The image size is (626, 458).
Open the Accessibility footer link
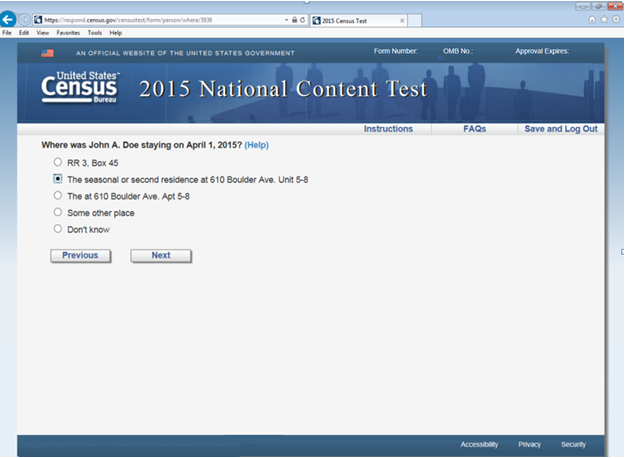click(x=479, y=444)
